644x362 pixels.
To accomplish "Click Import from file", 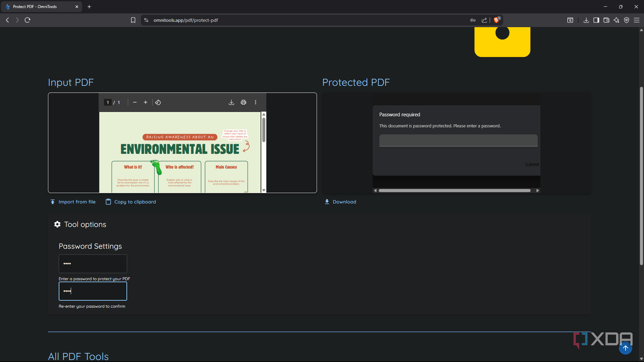I will click(73, 202).
